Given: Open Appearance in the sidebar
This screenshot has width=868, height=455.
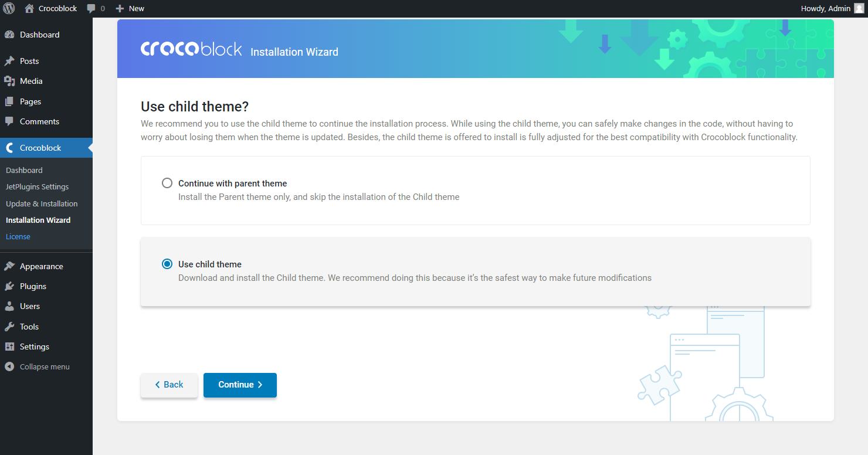Looking at the screenshot, I should click(x=46, y=266).
